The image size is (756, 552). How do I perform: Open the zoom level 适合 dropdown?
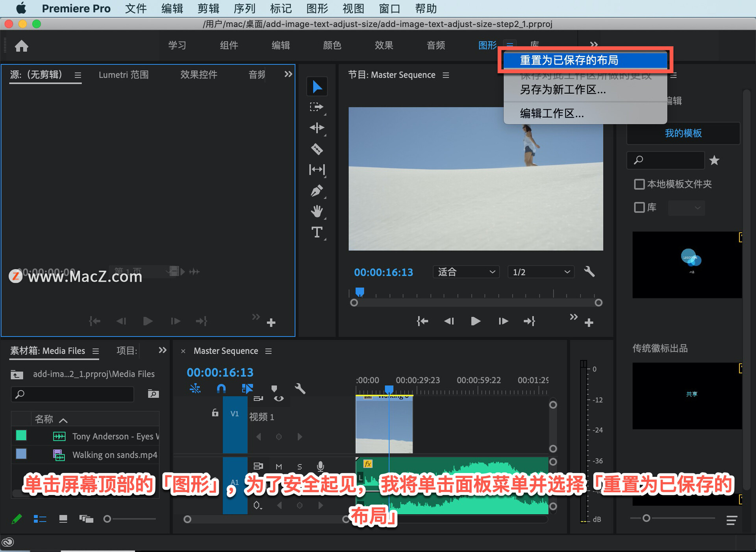466,272
